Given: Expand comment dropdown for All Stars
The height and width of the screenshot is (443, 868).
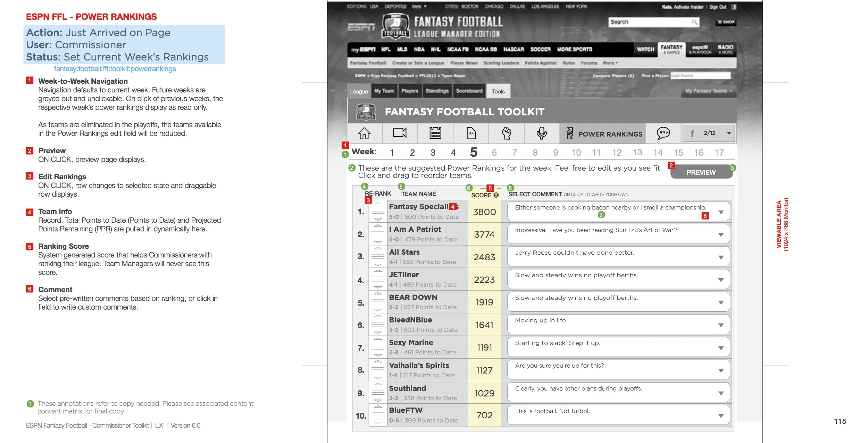Looking at the screenshot, I should (x=721, y=257).
